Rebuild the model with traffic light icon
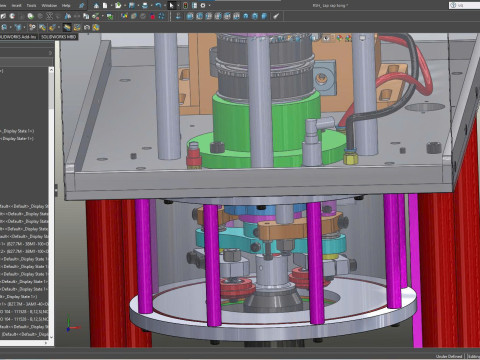This screenshot has width=480, height=360. tap(185, 6)
